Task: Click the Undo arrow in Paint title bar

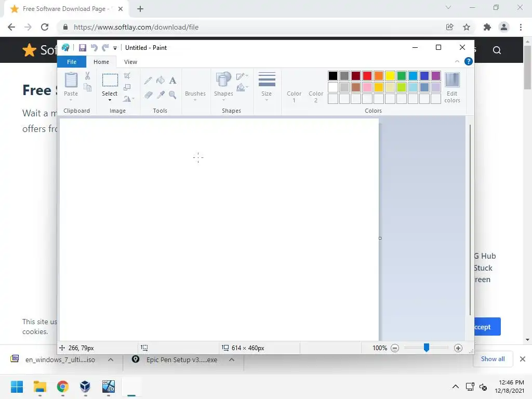Action: tap(94, 48)
